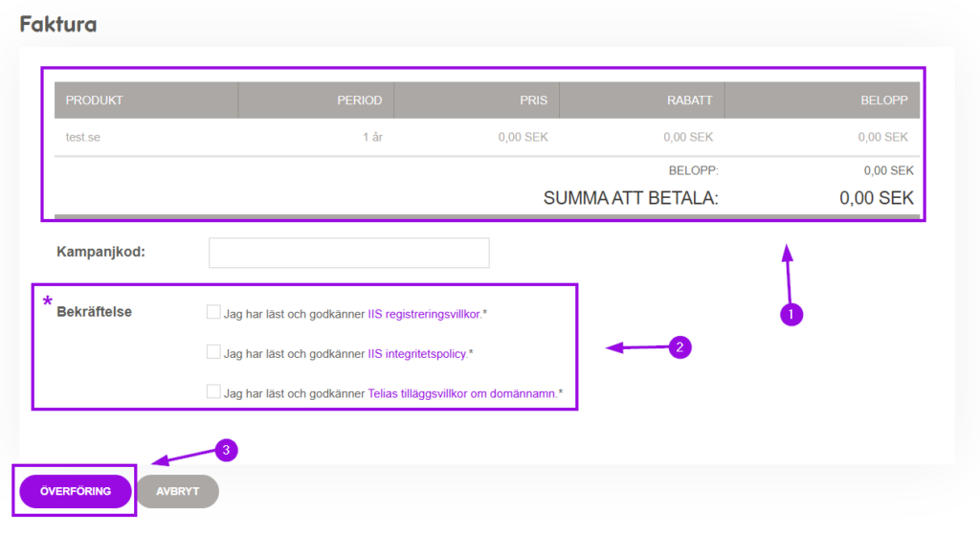Select the test.se product row entry
The height and width of the screenshot is (534, 980).
(x=83, y=137)
